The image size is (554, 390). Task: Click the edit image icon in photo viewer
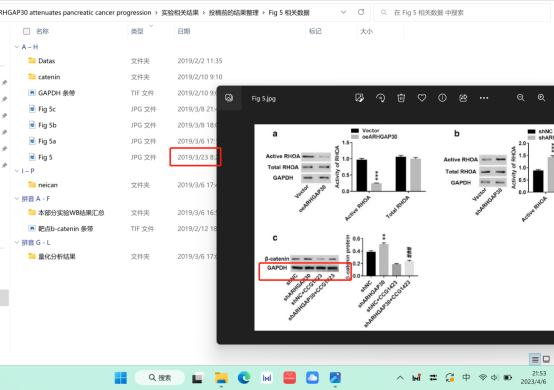[x=359, y=98]
